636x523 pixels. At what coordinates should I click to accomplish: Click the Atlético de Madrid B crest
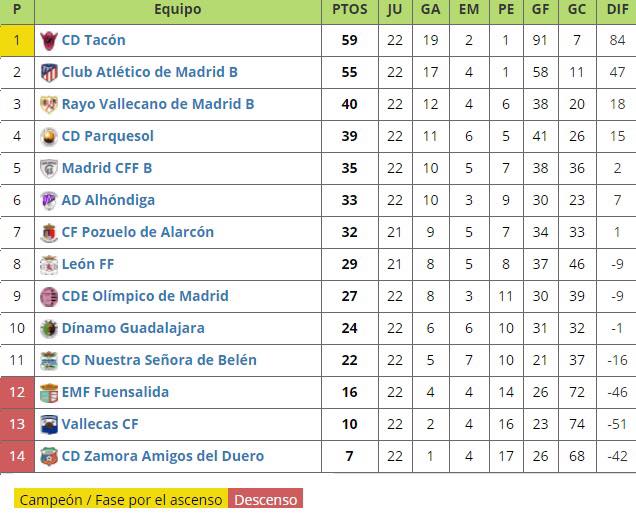(48, 73)
